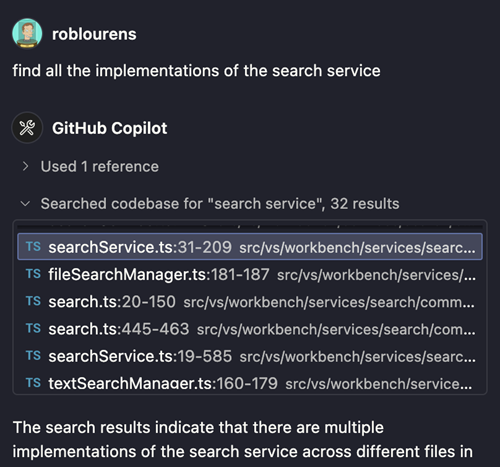The image size is (500, 467).
Task: Click TS file icon beside searchService.ts:31-209
Action: point(33,247)
